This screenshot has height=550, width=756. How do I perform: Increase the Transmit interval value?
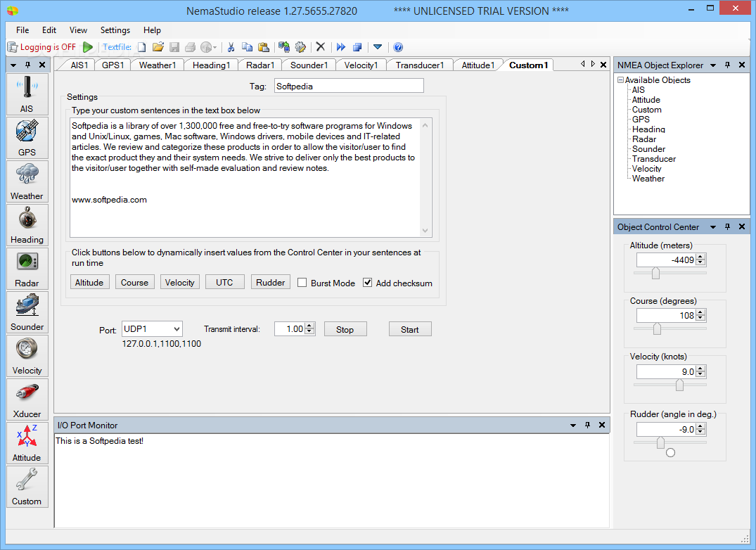pos(309,326)
